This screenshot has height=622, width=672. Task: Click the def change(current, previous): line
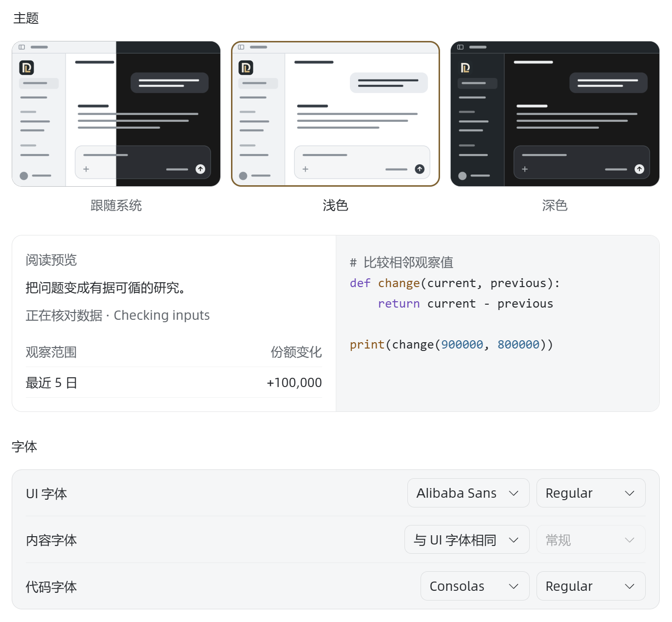[455, 283]
